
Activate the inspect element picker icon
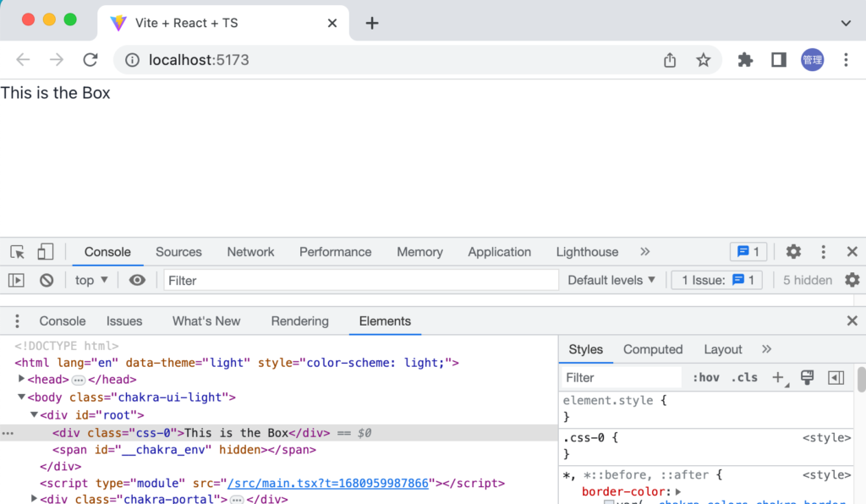click(17, 252)
